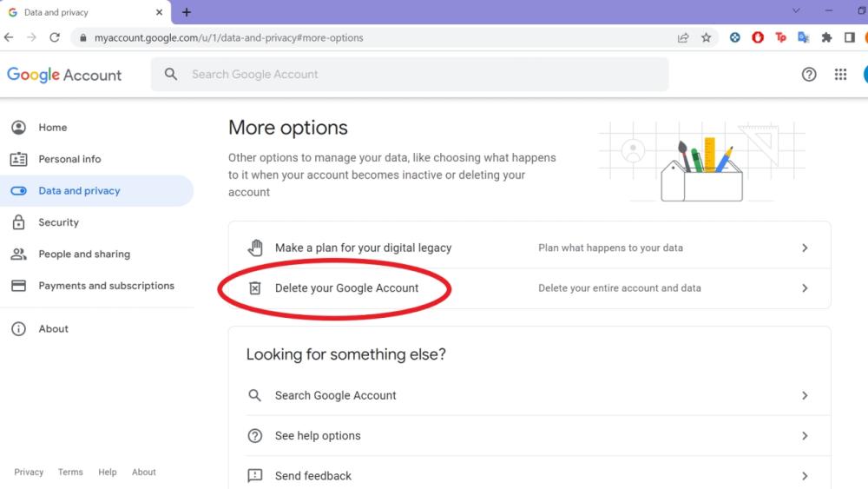Close the Data and privacy tab

pyautogui.click(x=160, y=12)
